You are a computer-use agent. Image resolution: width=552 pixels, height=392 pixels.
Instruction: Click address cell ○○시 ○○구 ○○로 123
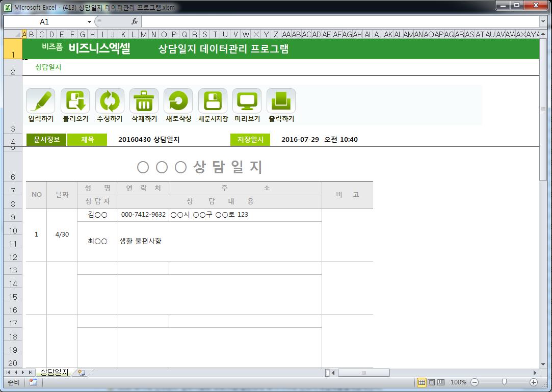pos(245,215)
